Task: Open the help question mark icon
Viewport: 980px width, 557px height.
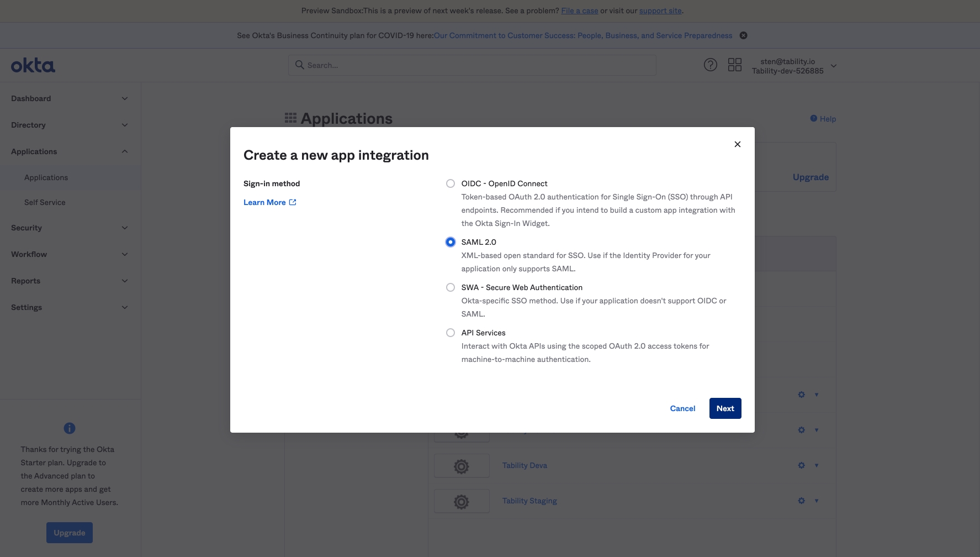Action: pyautogui.click(x=710, y=65)
